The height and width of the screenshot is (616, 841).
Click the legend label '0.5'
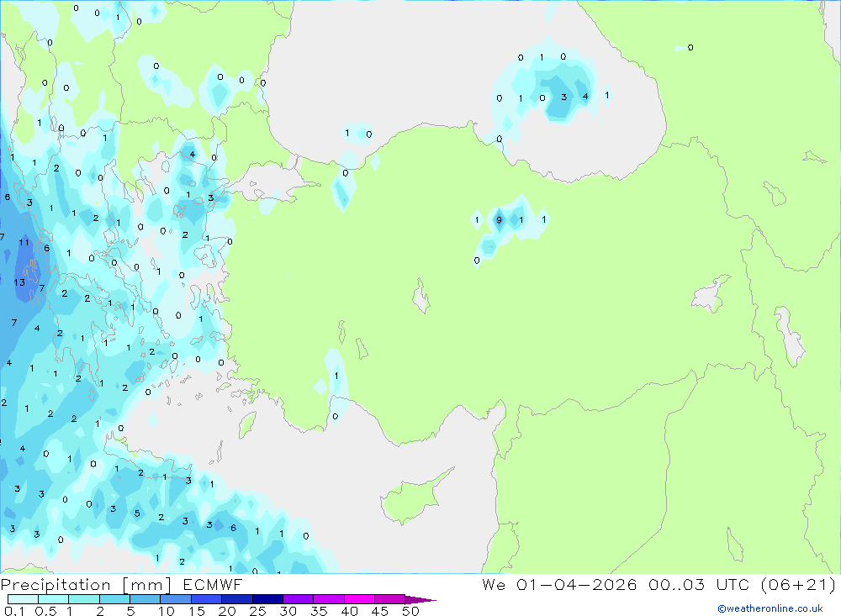(45, 611)
